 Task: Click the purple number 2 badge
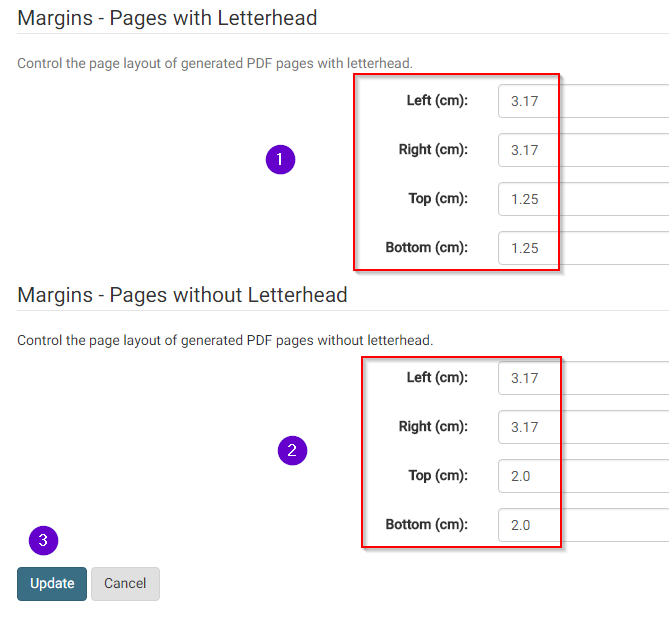point(292,450)
